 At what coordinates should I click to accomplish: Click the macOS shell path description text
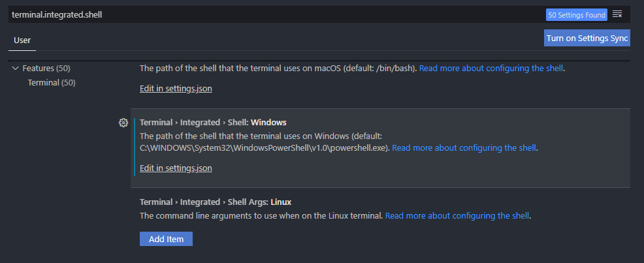pyautogui.click(x=278, y=68)
